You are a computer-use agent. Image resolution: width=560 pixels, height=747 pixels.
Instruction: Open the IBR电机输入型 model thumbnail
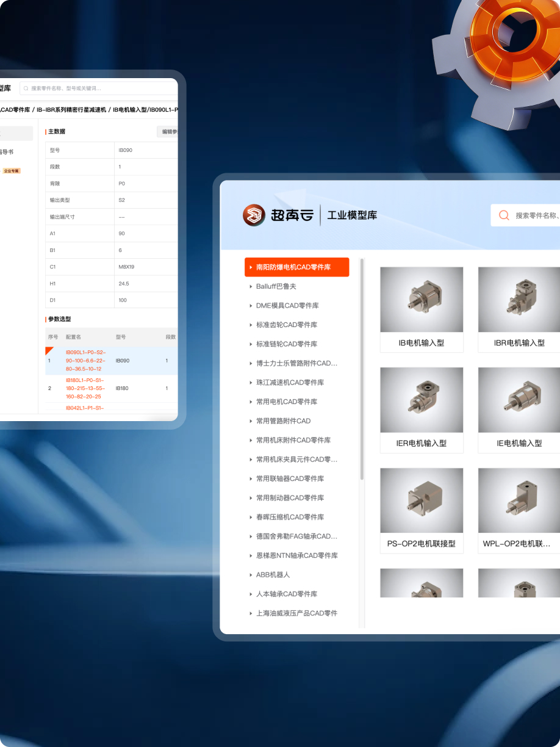pyautogui.click(x=519, y=300)
